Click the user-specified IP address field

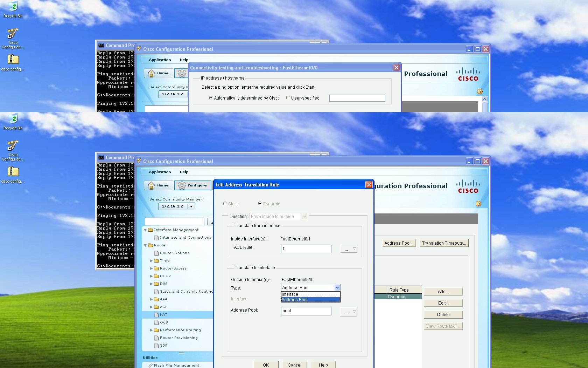(357, 98)
